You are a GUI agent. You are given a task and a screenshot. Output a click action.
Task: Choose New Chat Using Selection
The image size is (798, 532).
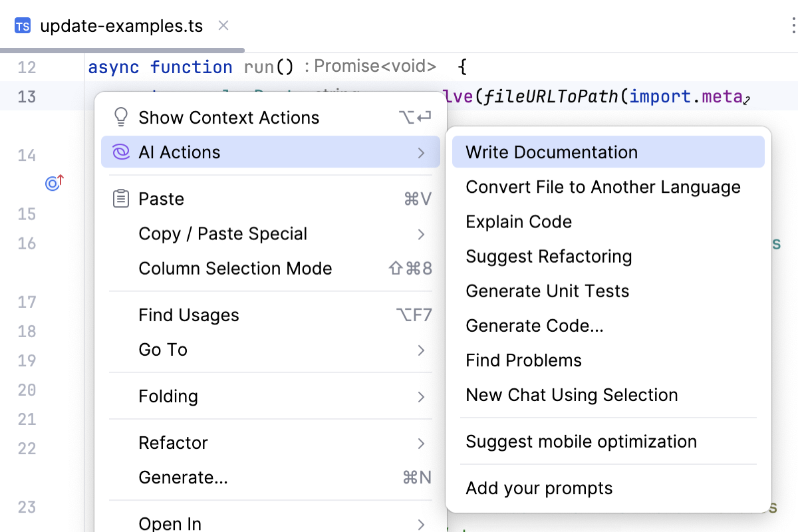(x=572, y=394)
